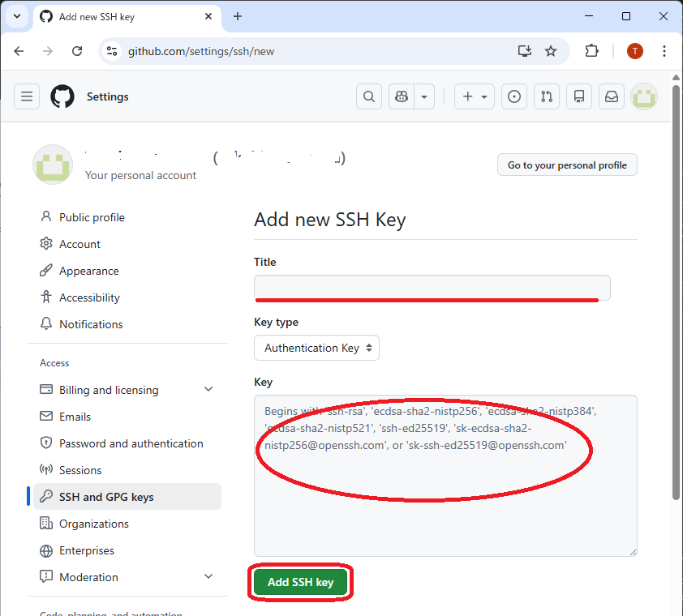Image resolution: width=683 pixels, height=616 pixels.
Task: Click the Add SSH key button
Action: click(300, 582)
